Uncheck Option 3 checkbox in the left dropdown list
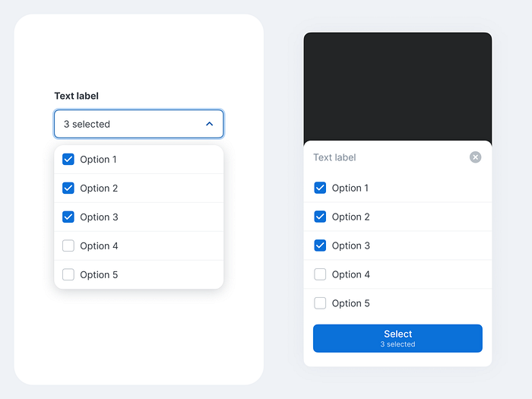532x399 pixels. 68,217
